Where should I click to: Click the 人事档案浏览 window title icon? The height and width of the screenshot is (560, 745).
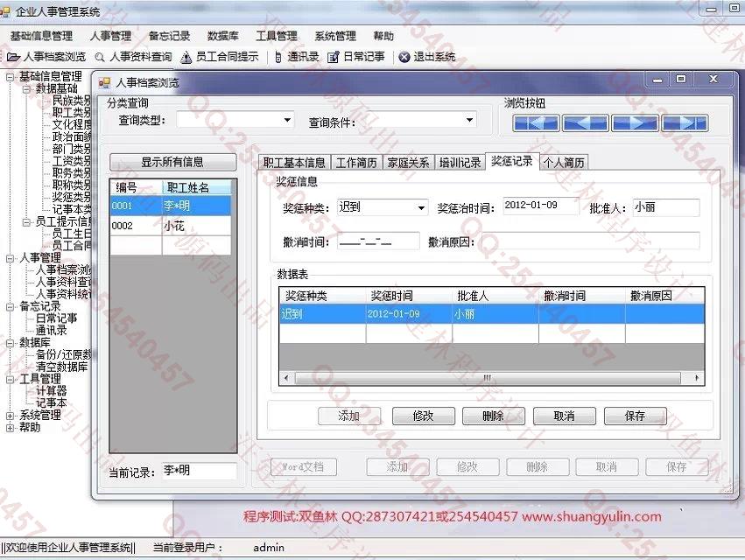pyautogui.click(x=104, y=82)
